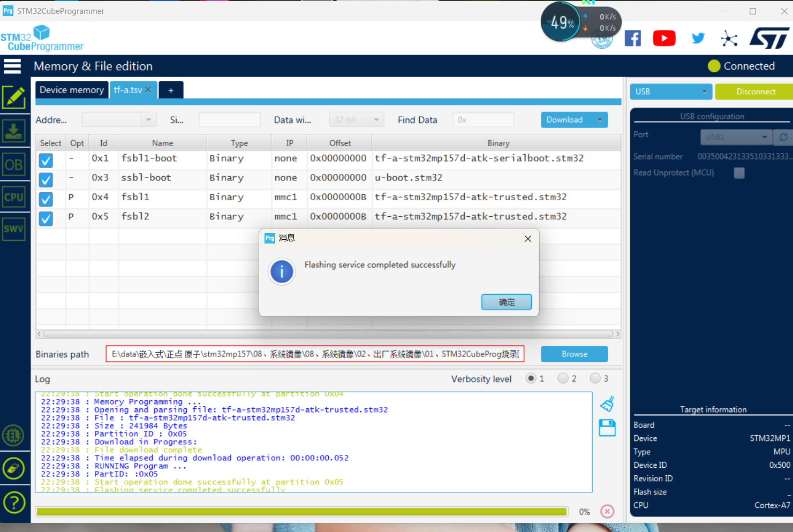The width and height of the screenshot is (793, 532).
Task: Clear the log with the brush icon
Action: click(607, 404)
